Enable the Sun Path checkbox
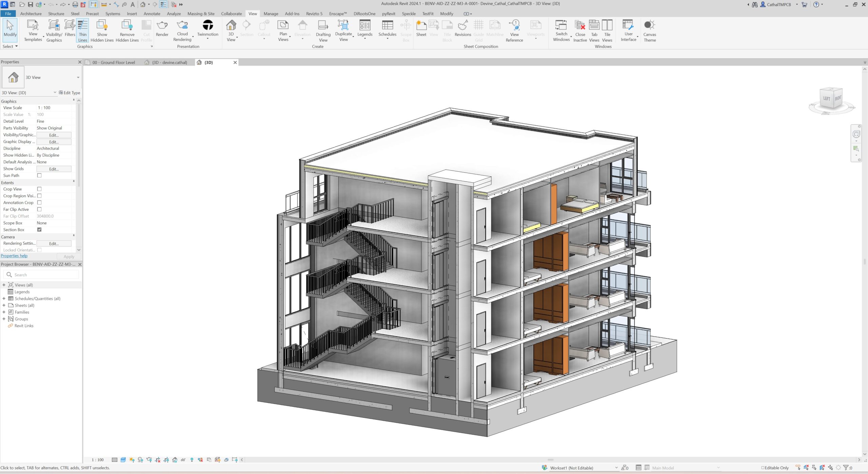The width and height of the screenshot is (868, 474). click(x=39, y=175)
